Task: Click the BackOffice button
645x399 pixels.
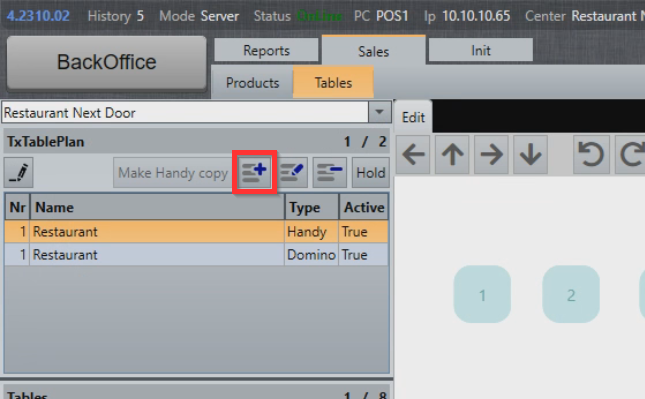Action: [107, 62]
